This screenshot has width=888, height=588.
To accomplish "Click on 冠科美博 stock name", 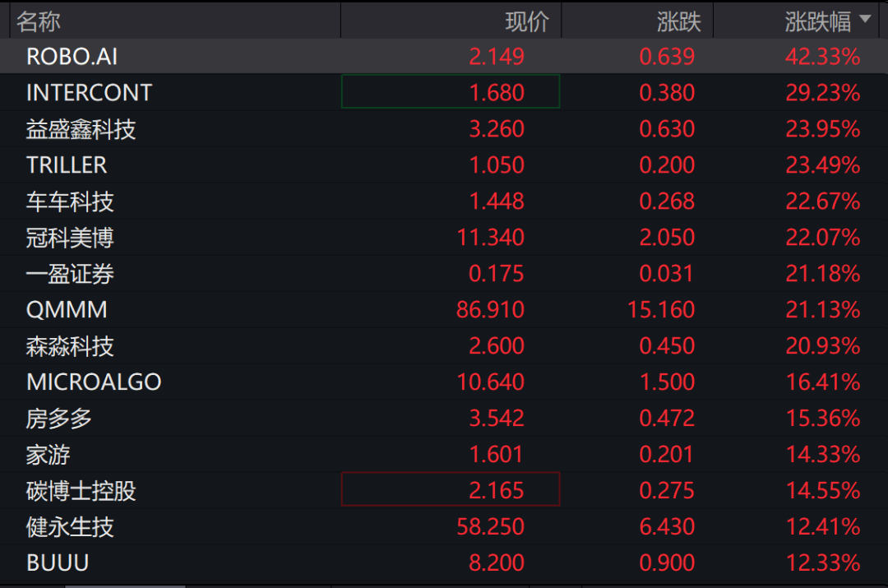I will pos(70,238).
